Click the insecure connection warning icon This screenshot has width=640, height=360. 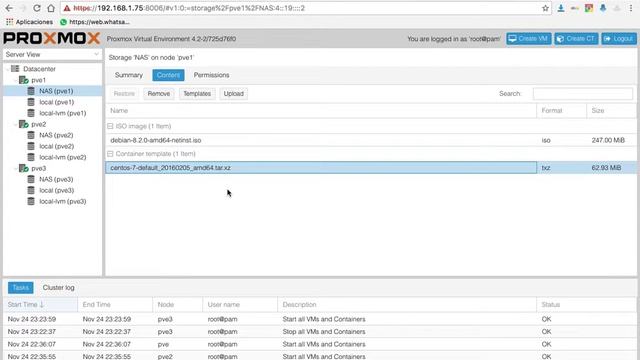point(67,8)
